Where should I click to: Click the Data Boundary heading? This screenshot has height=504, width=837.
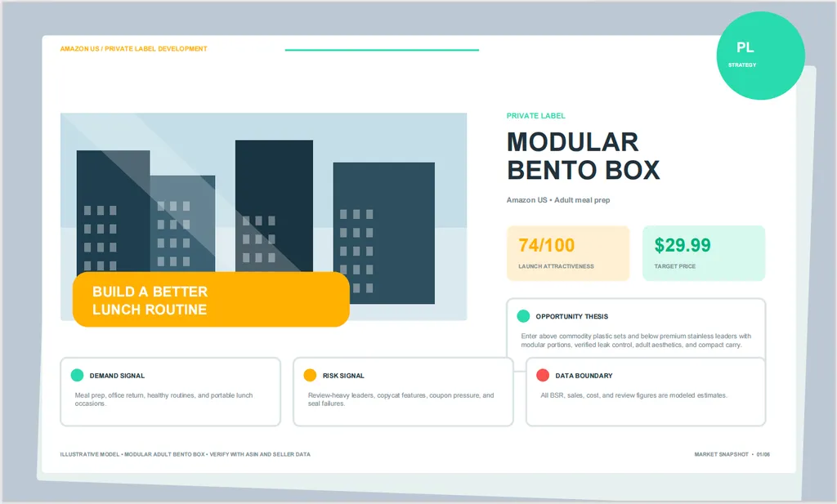[x=584, y=376]
